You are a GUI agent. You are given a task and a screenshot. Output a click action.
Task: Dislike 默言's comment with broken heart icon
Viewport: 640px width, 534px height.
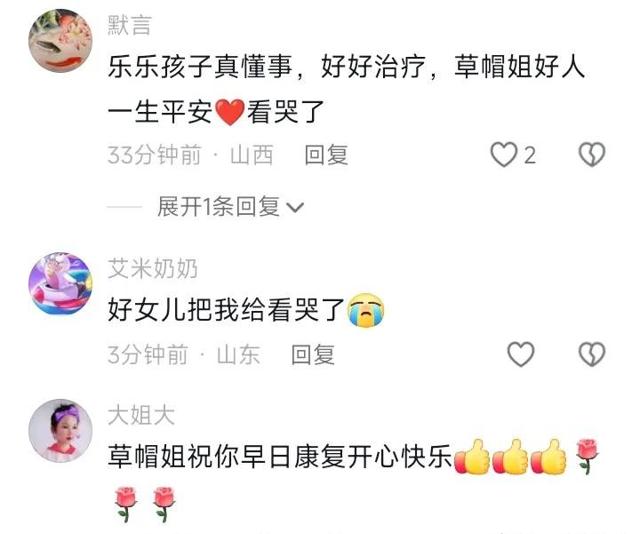(x=592, y=155)
